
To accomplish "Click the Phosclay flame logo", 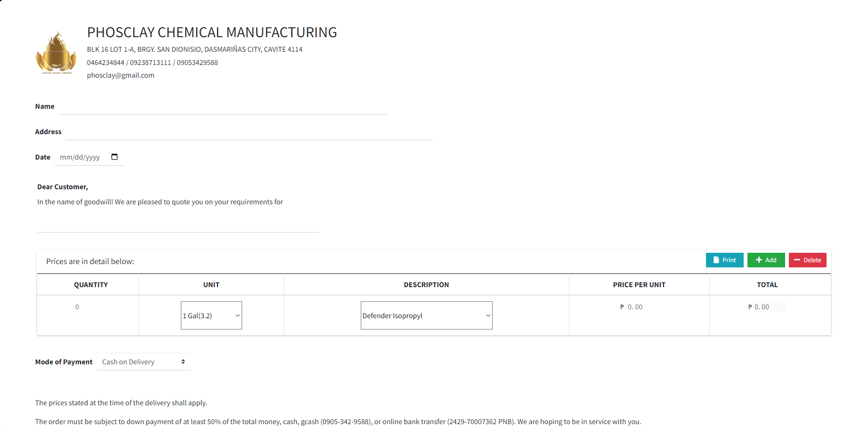I will [x=56, y=53].
